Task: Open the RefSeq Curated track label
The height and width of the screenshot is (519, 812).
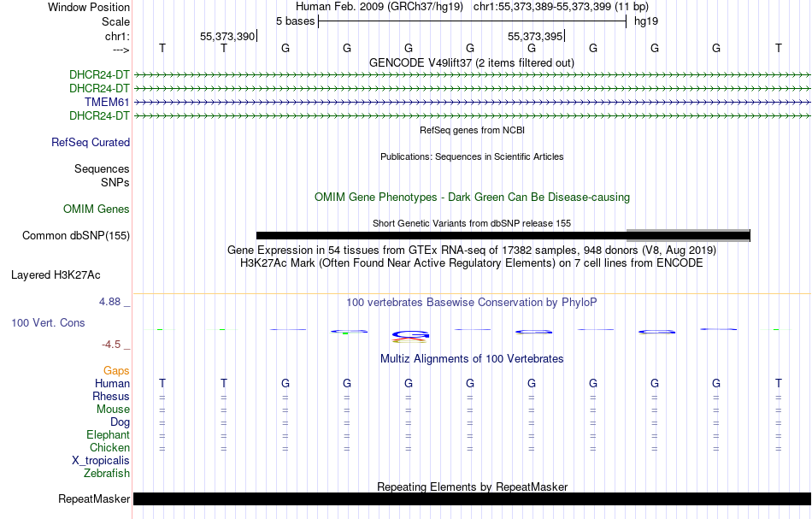Action: click(91, 142)
